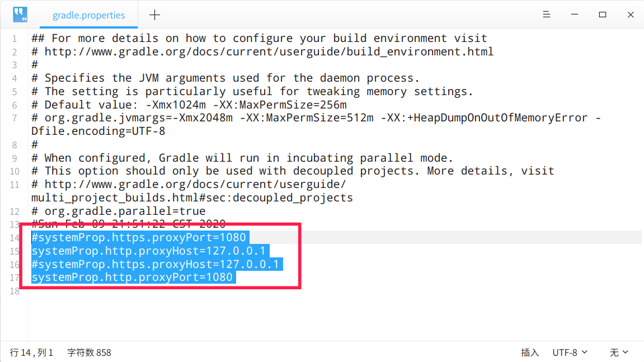Click line number 1 in the gutter

tap(15, 38)
